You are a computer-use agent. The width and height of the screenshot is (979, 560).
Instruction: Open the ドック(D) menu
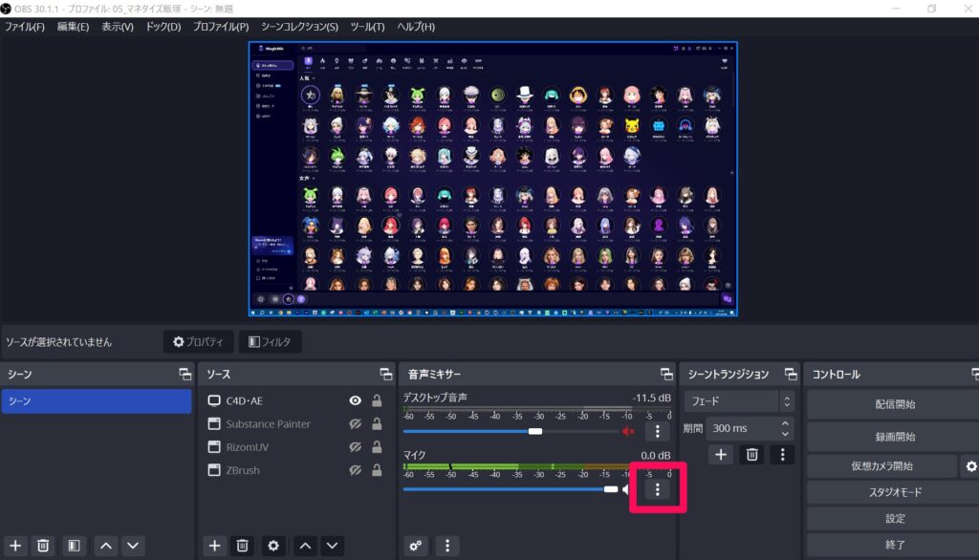(x=163, y=27)
